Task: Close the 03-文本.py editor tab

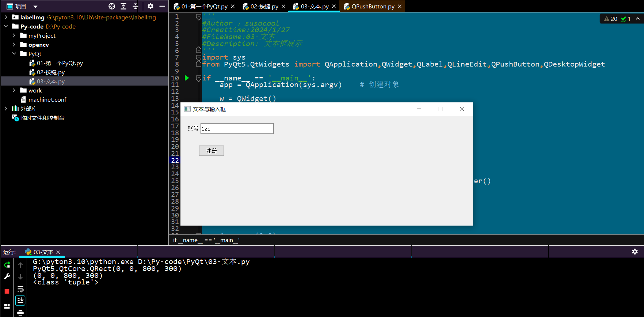Action: (334, 6)
